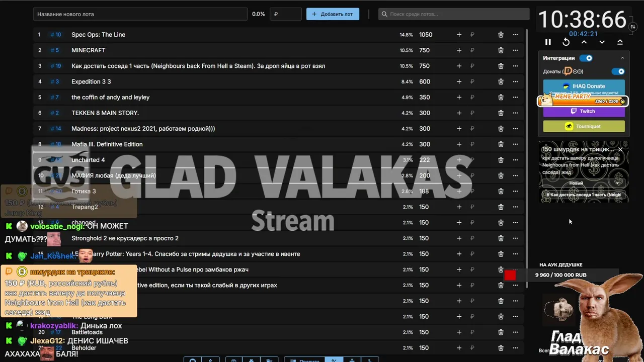
Task: Reset the auction timer
Action: click(566, 42)
